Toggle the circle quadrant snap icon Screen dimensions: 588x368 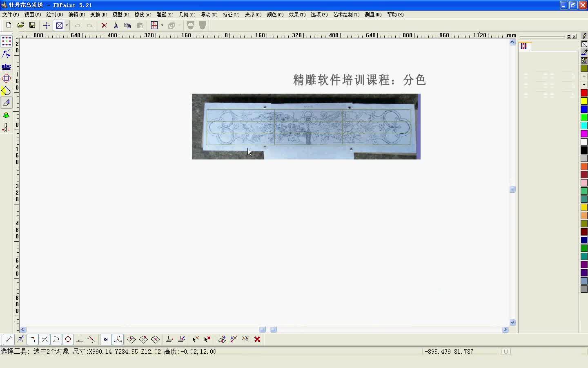click(x=68, y=339)
